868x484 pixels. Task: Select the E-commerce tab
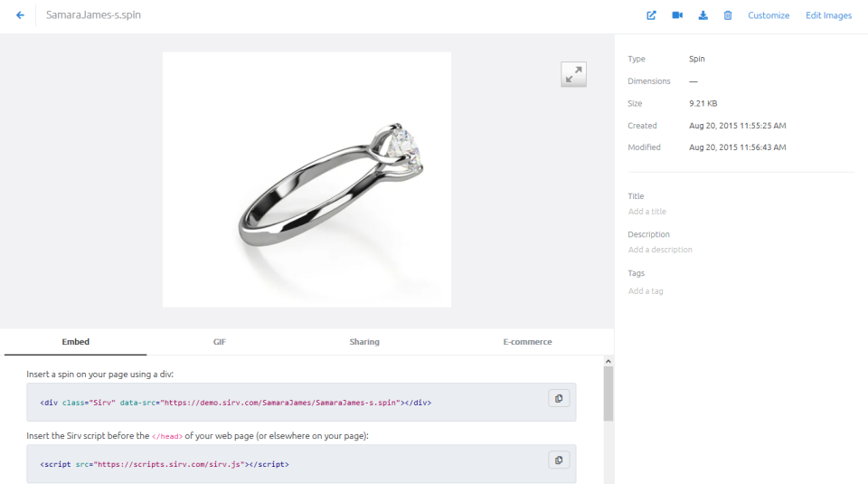(x=527, y=342)
